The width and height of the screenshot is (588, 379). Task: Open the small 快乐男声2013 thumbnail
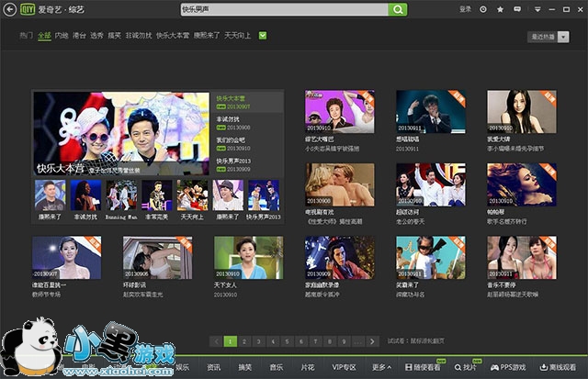264,195
